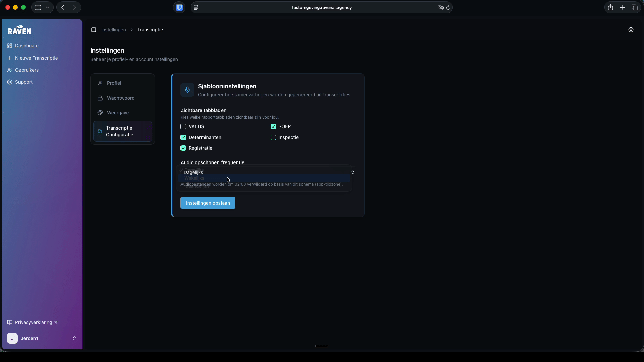
Task: Open the Wachtwoord settings tab
Action: [x=121, y=98]
